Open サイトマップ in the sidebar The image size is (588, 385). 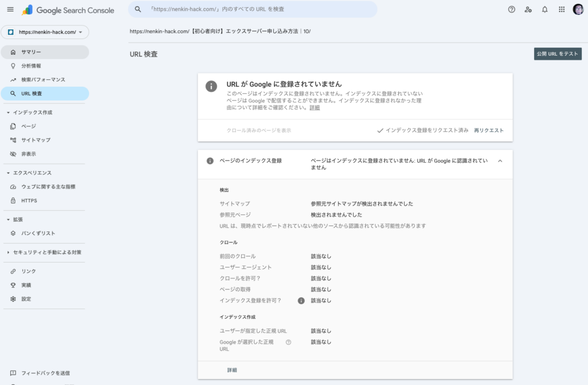pyautogui.click(x=36, y=140)
